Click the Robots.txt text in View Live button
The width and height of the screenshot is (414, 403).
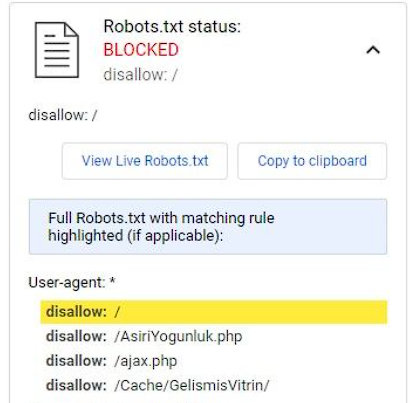(x=177, y=161)
